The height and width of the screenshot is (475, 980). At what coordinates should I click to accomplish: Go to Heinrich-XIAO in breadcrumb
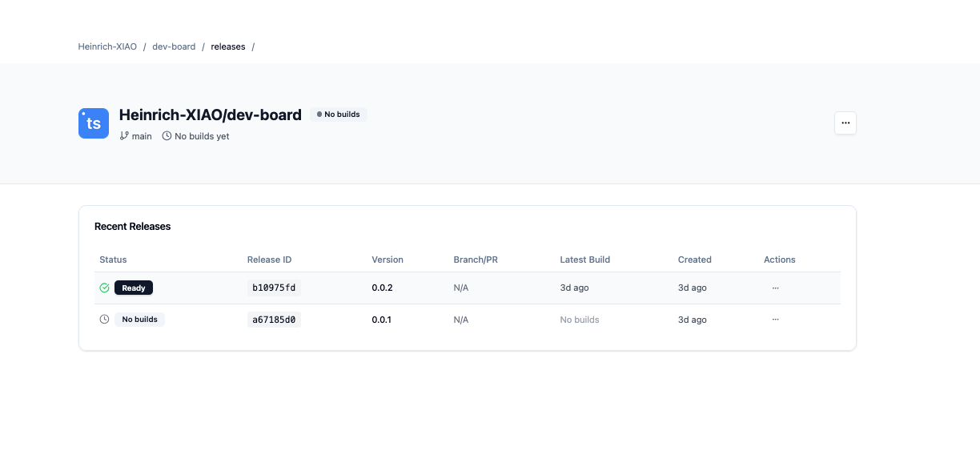pos(107,46)
